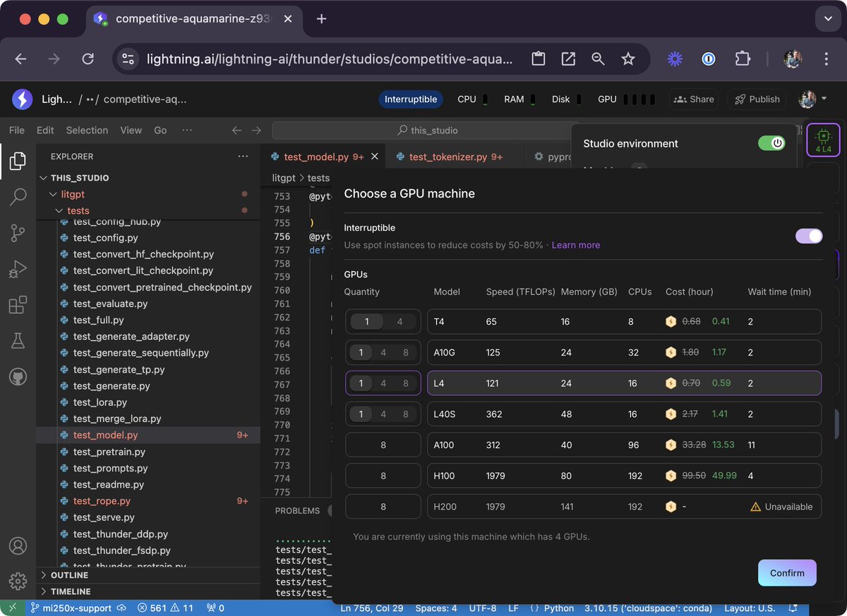This screenshot has width=847, height=616.
Task: Select quantity 8 in the A10G row
Action: click(406, 353)
